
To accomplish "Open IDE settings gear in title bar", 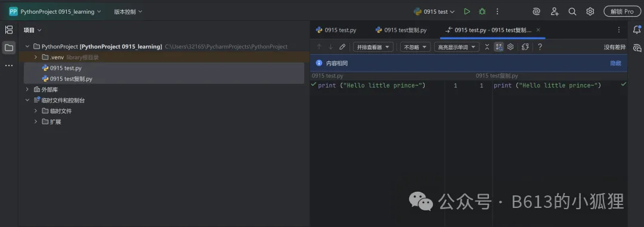I will tap(590, 11).
